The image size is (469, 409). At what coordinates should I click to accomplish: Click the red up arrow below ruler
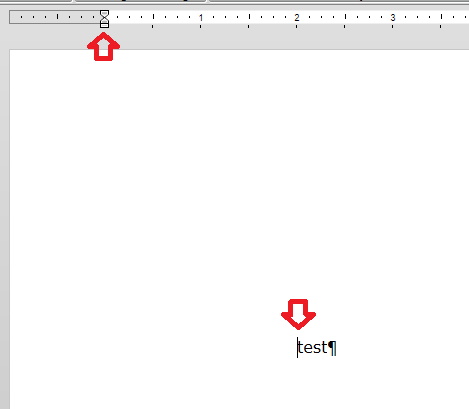(x=104, y=47)
